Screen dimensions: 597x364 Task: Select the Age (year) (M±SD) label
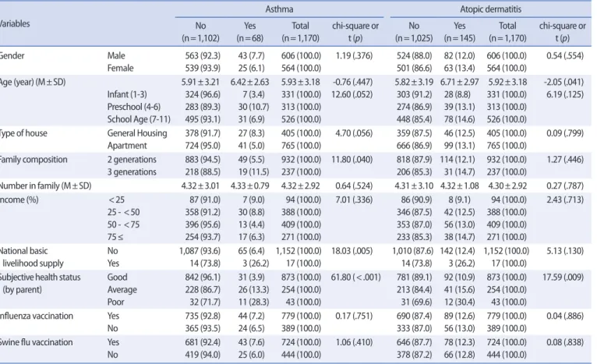click(x=33, y=82)
